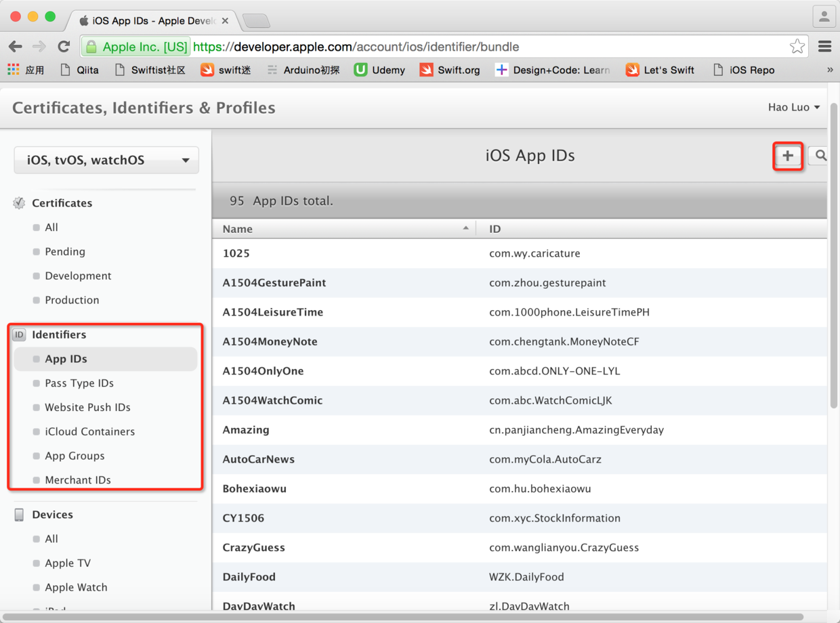Open the A1504WatchComic row
Image resolution: width=840 pixels, height=623 pixels.
(x=520, y=400)
